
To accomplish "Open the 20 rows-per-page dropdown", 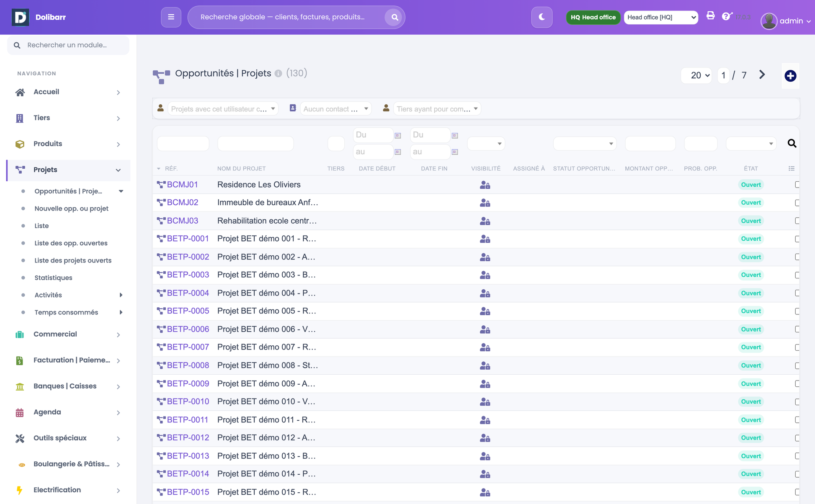I will click(x=696, y=75).
